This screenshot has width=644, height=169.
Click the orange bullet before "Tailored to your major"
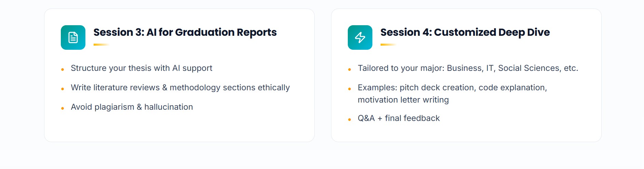[x=350, y=70]
